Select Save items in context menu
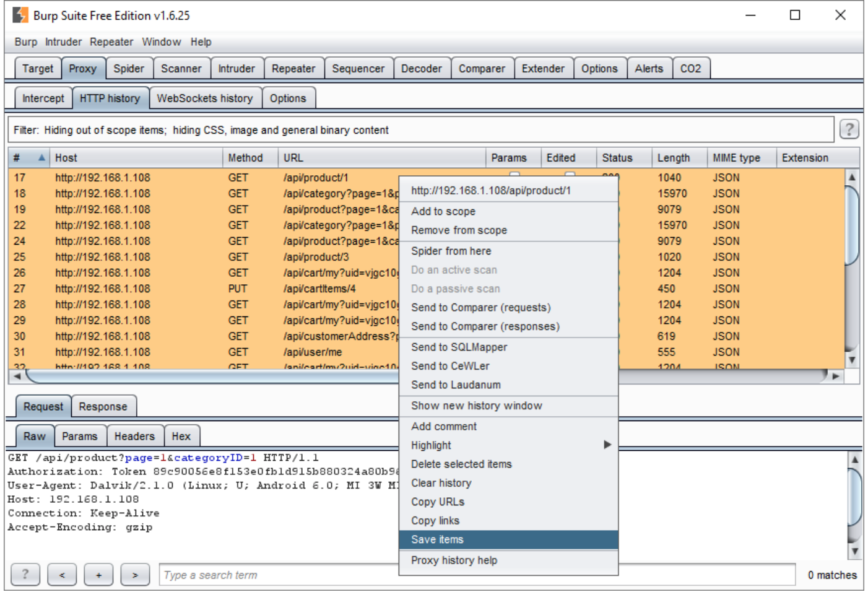868x592 pixels. coord(508,539)
